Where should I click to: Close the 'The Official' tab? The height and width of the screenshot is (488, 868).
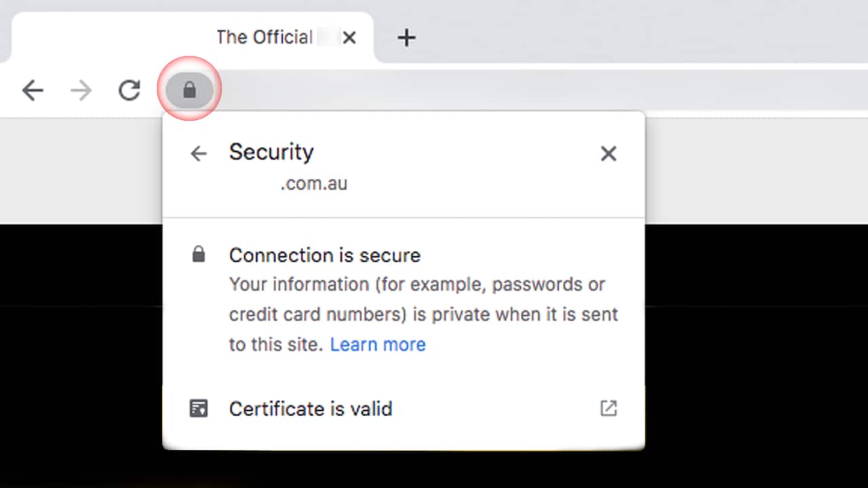349,38
